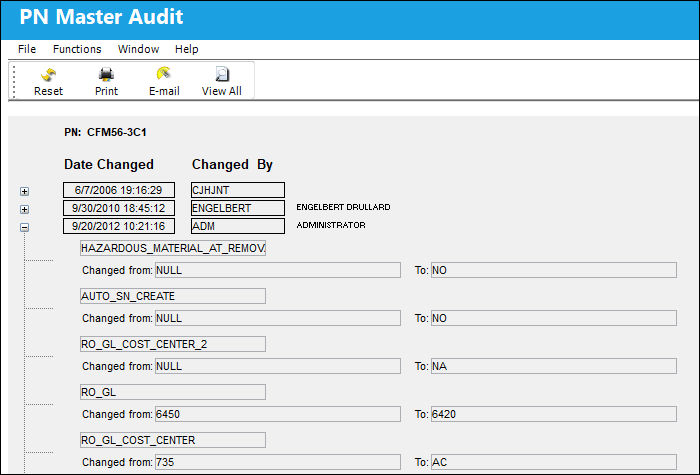Click the HAZARDOUS_MATERIAL_AT_REMOV field name box
Screen dimensions: 700x475
(173, 248)
